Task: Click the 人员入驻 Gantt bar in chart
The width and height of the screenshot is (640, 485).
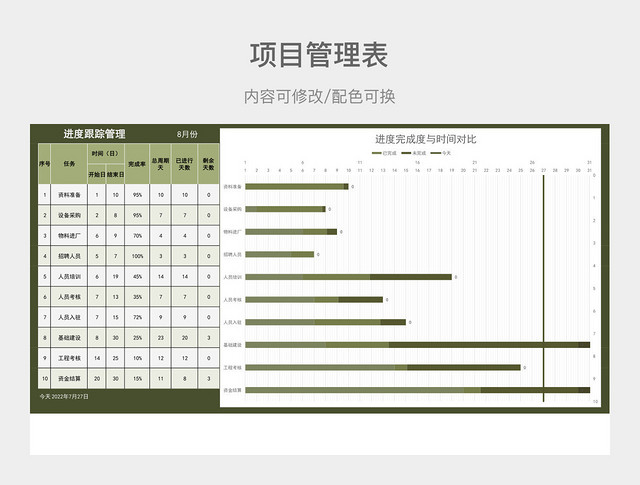Action: pyautogui.click(x=325, y=322)
